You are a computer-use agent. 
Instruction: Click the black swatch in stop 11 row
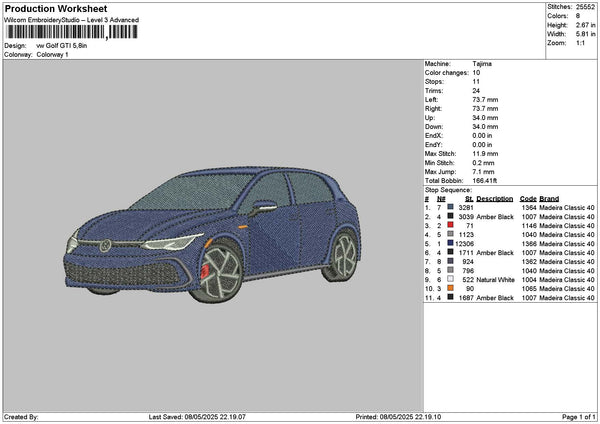coord(450,297)
